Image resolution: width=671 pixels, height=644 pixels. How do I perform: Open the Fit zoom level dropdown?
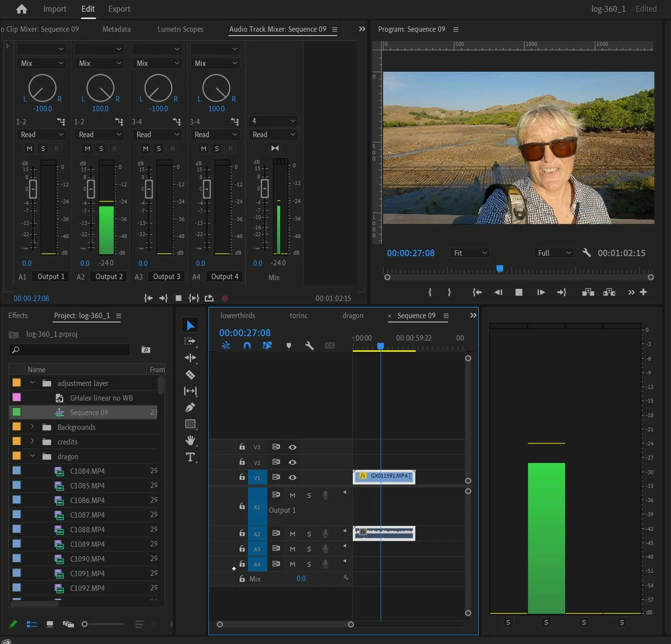coord(470,253)
